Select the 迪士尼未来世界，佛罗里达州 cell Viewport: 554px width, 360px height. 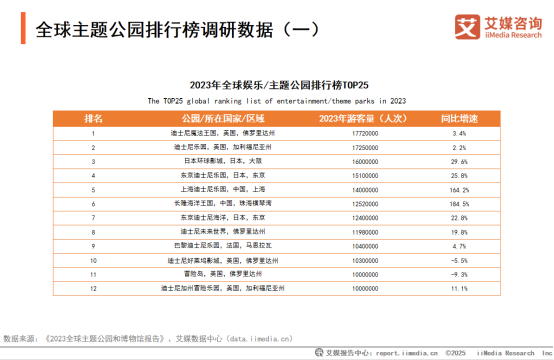click(x=223, y=232)
